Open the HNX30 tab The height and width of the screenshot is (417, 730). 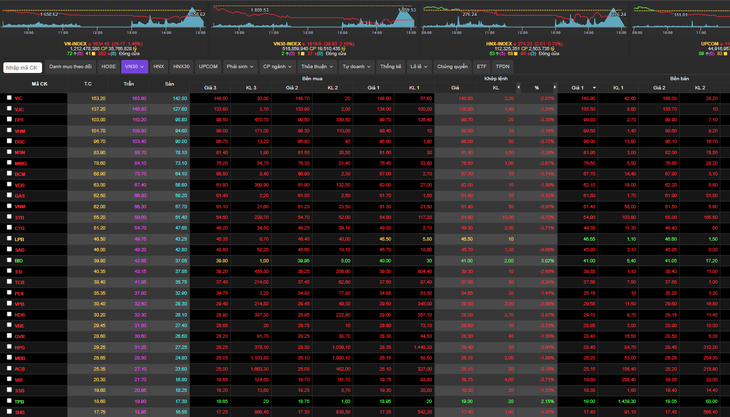click(182, 67)
